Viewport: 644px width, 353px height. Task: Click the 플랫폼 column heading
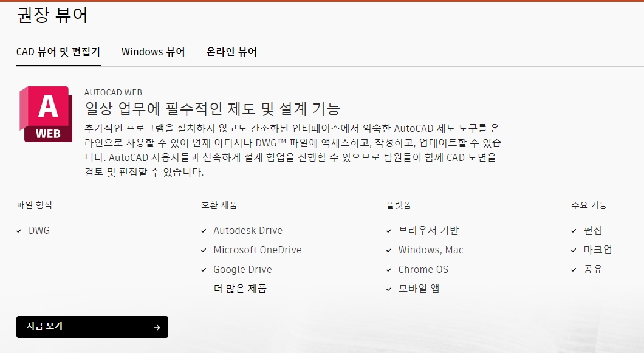tap(399, 205)
